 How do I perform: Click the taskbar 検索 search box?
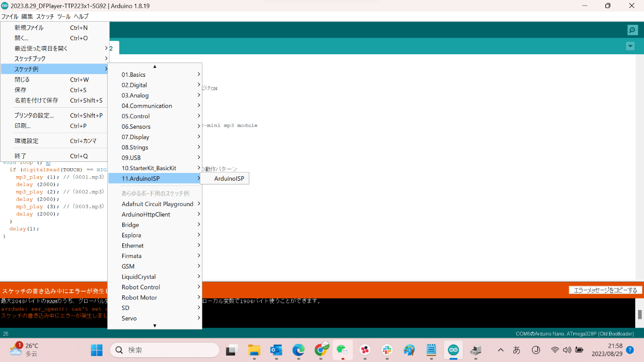[x=165, y=350]
